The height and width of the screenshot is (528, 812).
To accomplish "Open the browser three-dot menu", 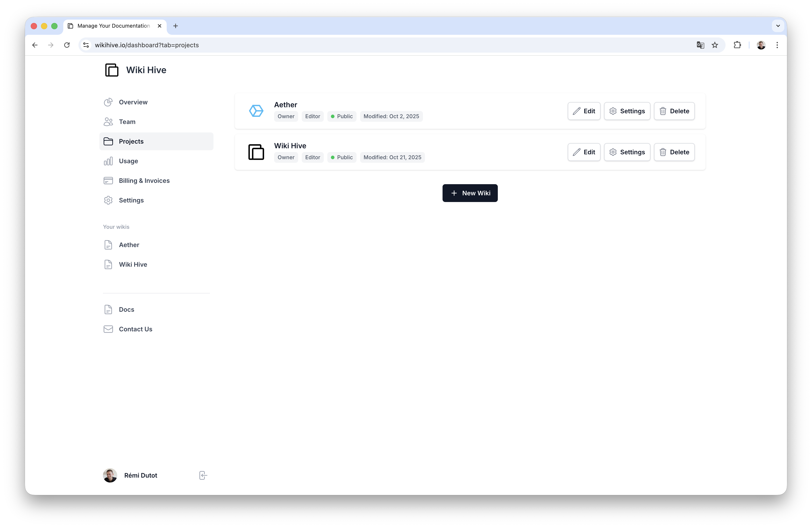I will [x=777, y=45].
